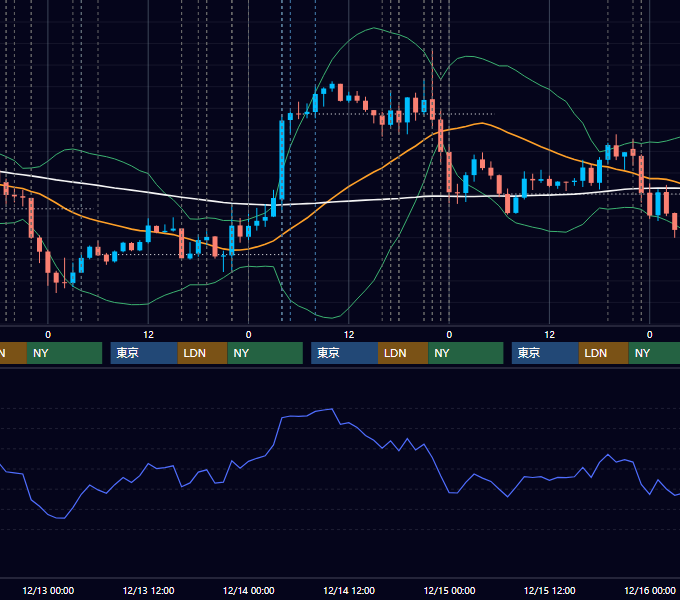680x600 pixels.
Task: Click the NY session block spanning 12/16 00:00
Action: click(x=654, y=353)
